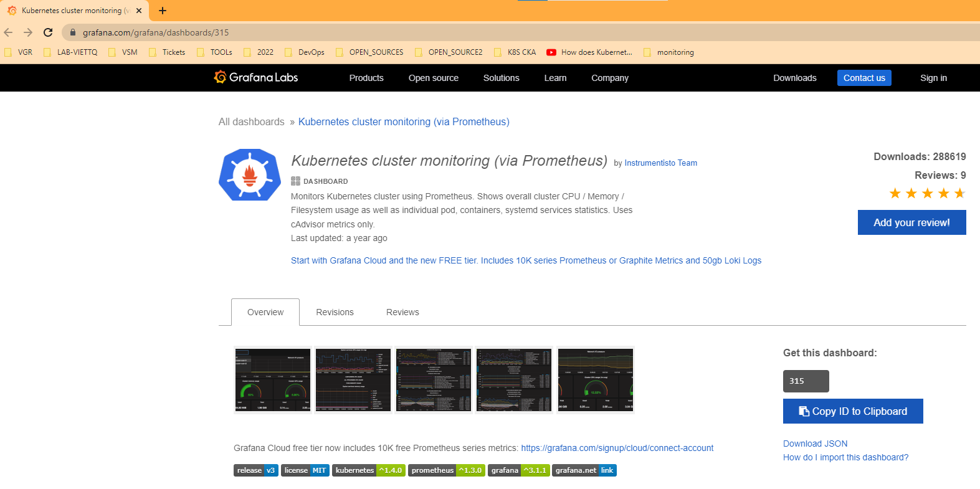The width and height of the screenshot is (980, 489).
Task: Switch to the Reviews tab
Action: click(x=402, y=312)
